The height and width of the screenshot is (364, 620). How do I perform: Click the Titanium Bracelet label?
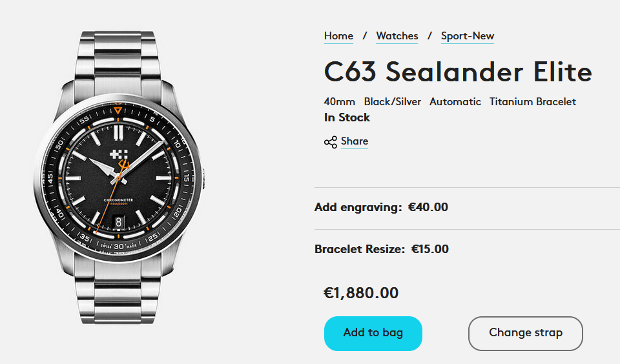click(532, 102)
